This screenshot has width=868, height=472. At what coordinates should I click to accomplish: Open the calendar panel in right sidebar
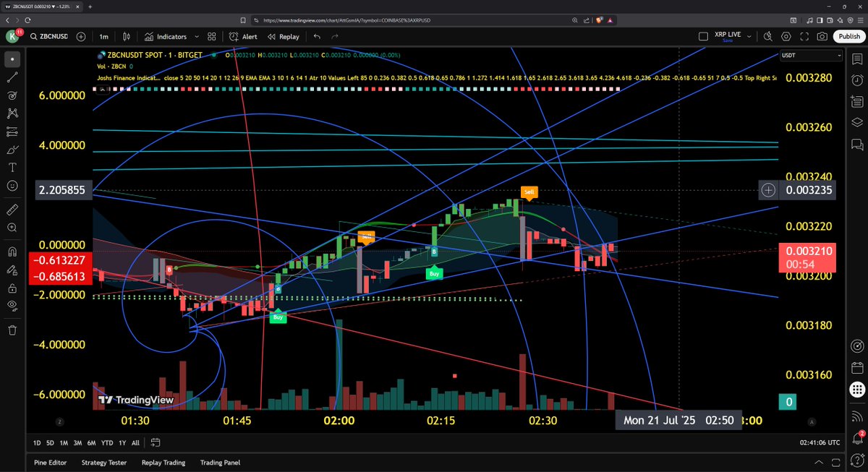click(857, 368)
